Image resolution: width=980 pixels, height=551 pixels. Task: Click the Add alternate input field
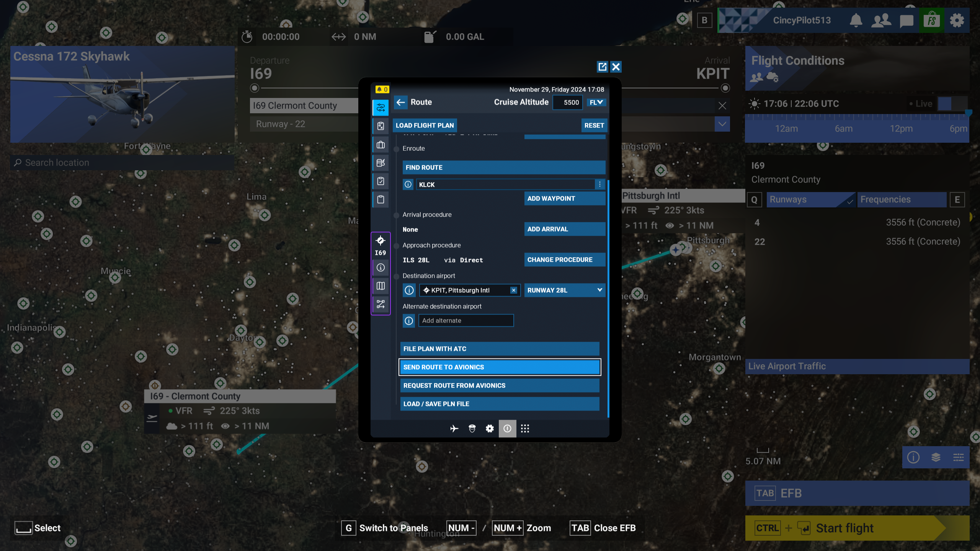tap(466, 321)
